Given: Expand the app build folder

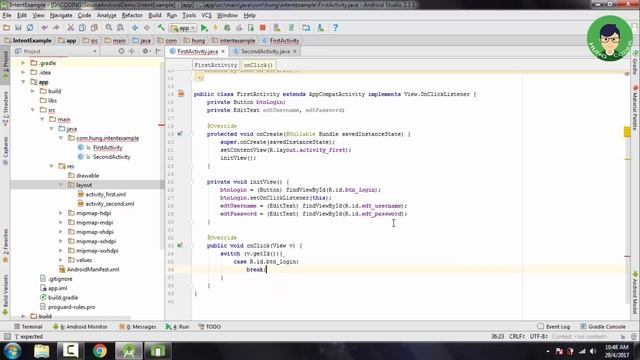Looking at the screenshot, I should [33, 91].
